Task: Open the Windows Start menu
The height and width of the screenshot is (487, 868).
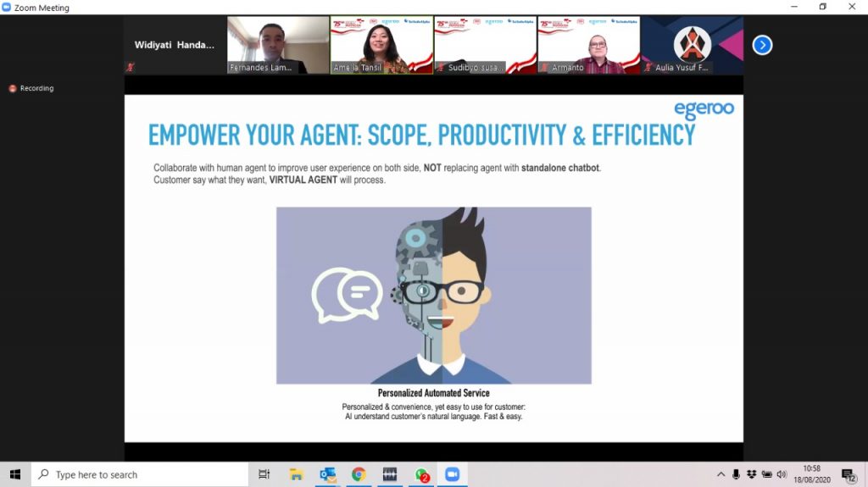Action: coord(14,474)
